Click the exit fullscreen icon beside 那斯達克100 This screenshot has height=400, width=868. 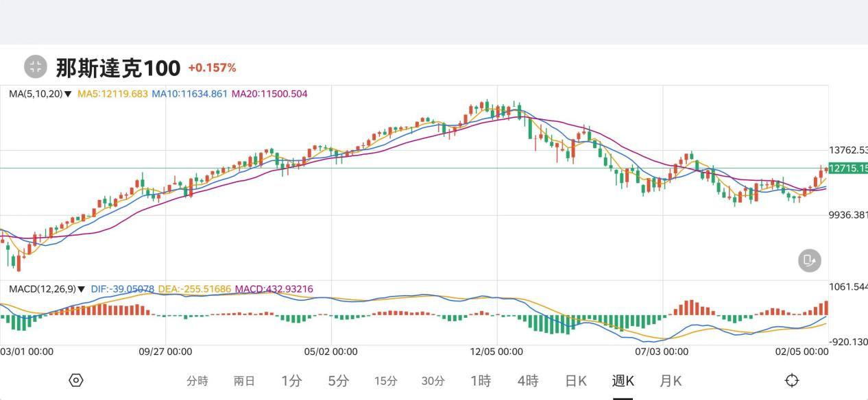tap(36, 66)
